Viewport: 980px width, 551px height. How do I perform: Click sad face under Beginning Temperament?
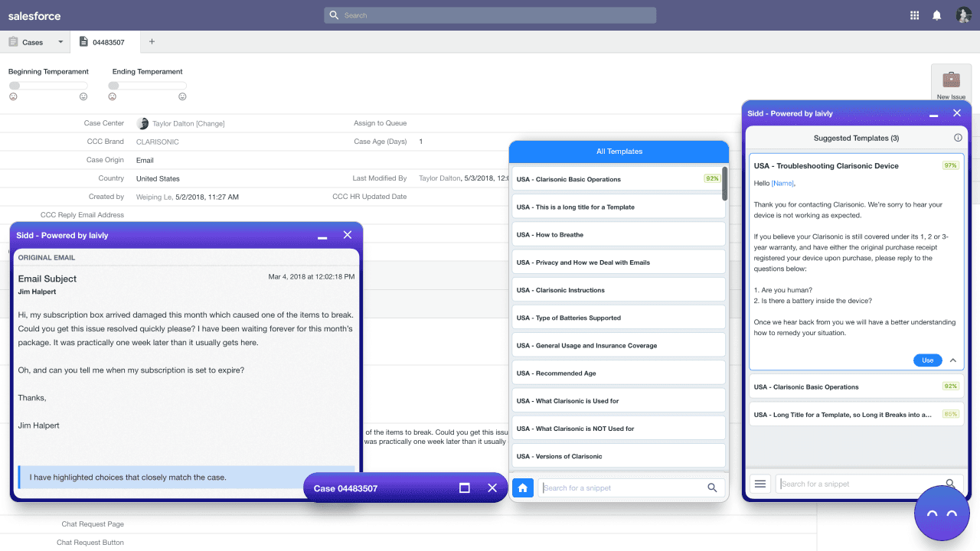13,96
